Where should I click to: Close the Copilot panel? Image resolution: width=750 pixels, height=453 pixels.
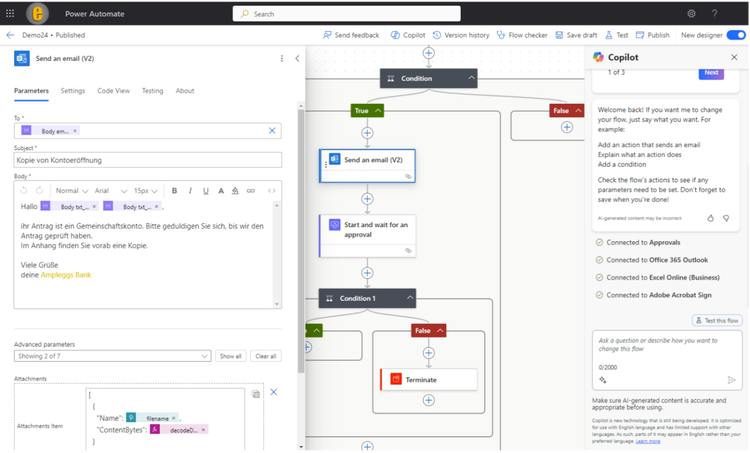pyautogui.click(x=734, y=57)
